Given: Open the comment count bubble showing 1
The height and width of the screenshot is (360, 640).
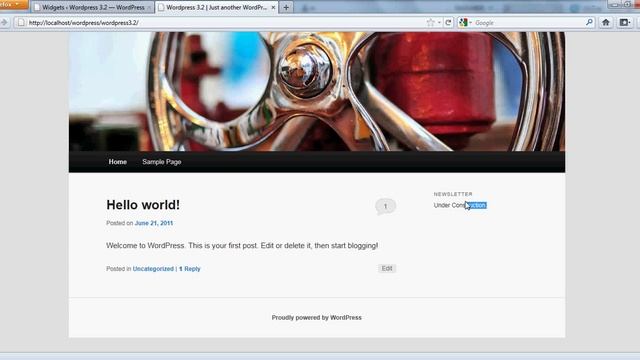Looking at the screenshot, I should [x=385, y=207].
